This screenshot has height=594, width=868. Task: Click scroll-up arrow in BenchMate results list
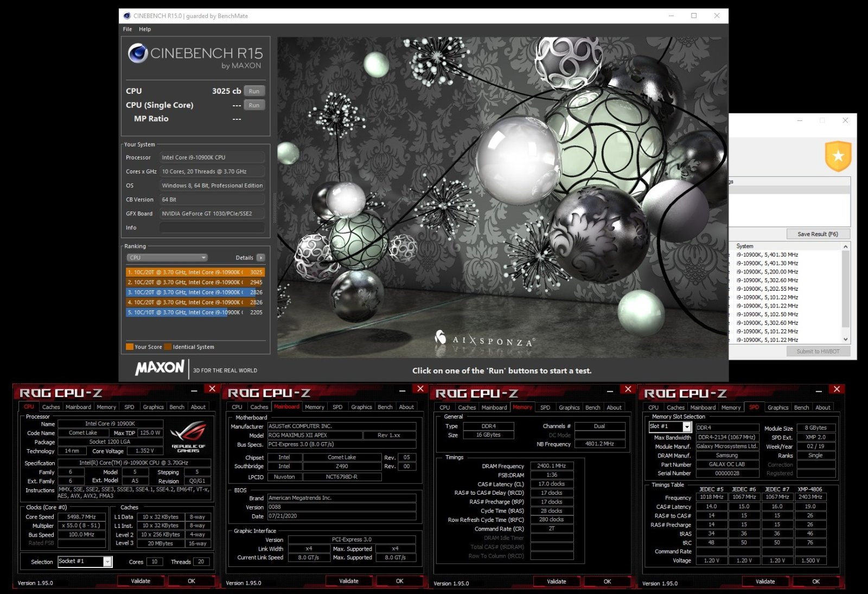(845, 246)
